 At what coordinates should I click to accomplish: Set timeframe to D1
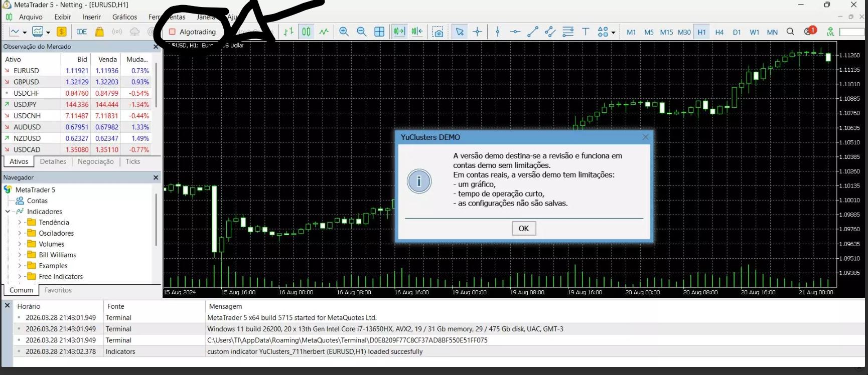point(737,32)
